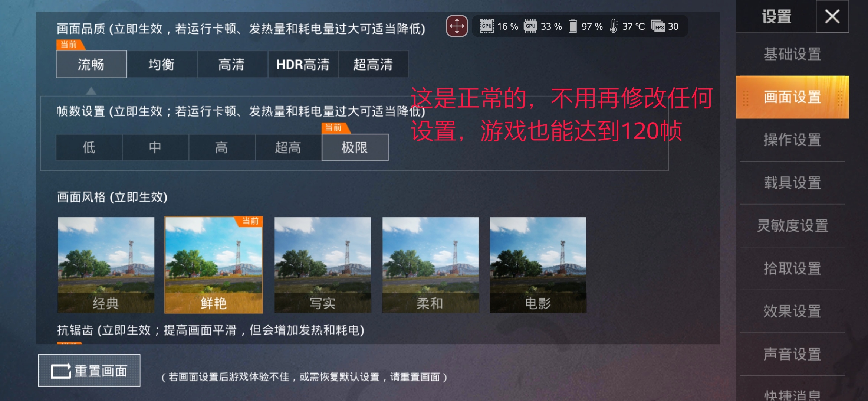Close settings with the X icon
This screenshot has height=401, width=868.
click(x=832, y=16)
